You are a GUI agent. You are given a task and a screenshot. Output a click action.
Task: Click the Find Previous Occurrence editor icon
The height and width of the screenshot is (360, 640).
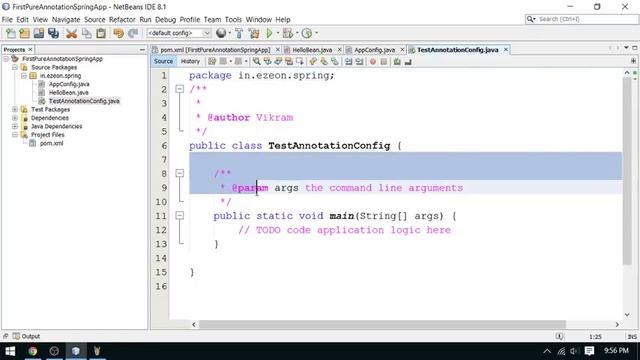click(x=267, y=62)
